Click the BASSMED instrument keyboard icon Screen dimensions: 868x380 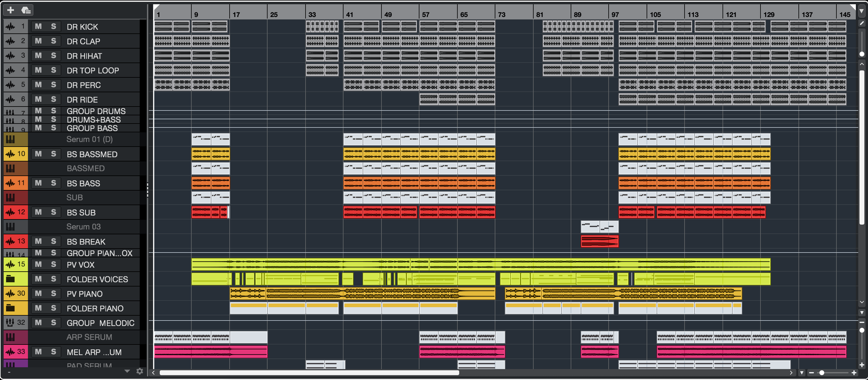click(x=10, y=168)
